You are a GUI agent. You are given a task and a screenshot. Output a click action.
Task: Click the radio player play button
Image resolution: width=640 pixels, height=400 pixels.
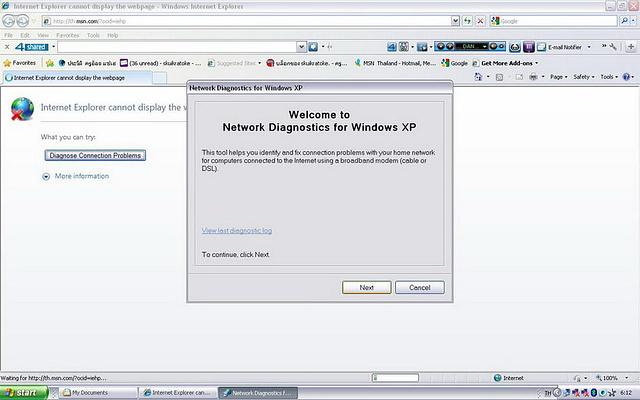tap(439, 47)
